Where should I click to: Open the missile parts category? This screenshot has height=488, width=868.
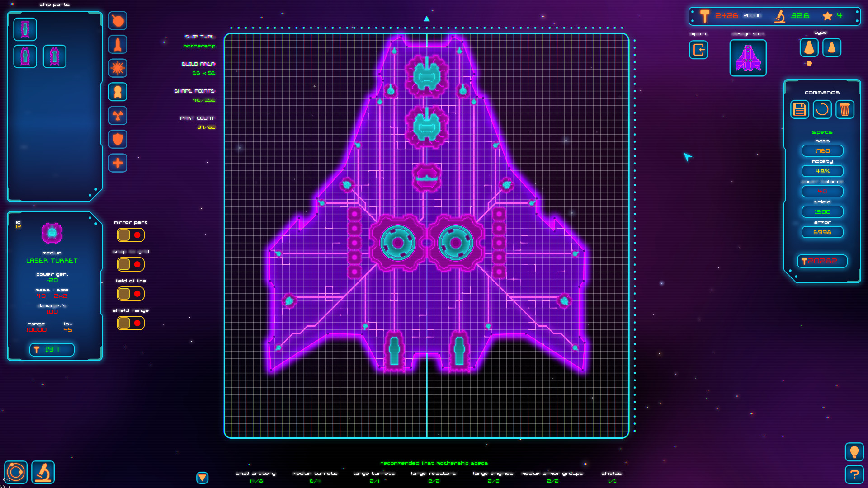(118, 44)
